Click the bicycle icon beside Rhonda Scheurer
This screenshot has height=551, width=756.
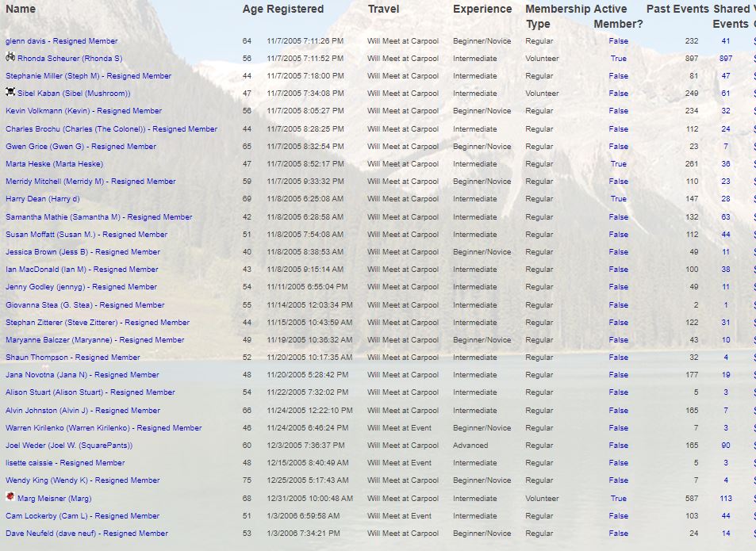pyautogui.click(x=10, y=57)
